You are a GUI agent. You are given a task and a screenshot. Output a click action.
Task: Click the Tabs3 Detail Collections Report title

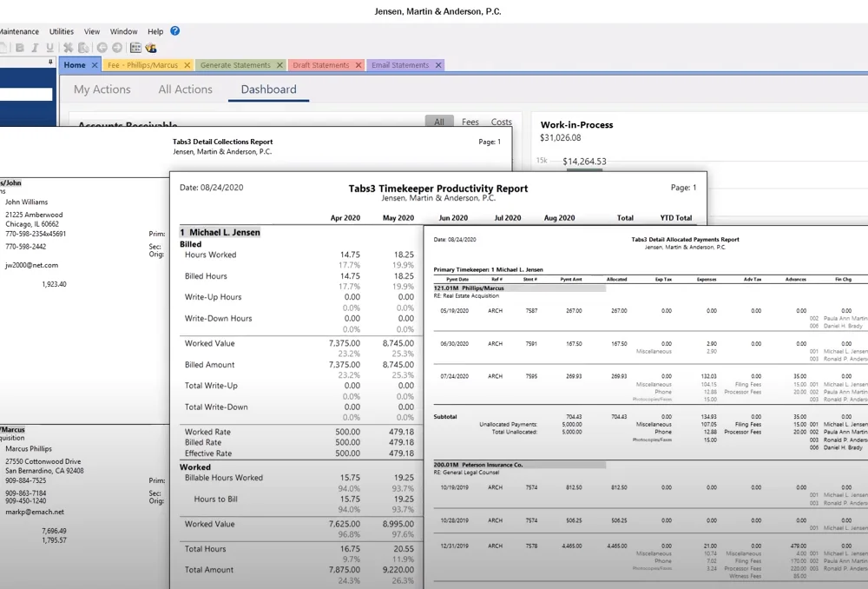point(222,142)
